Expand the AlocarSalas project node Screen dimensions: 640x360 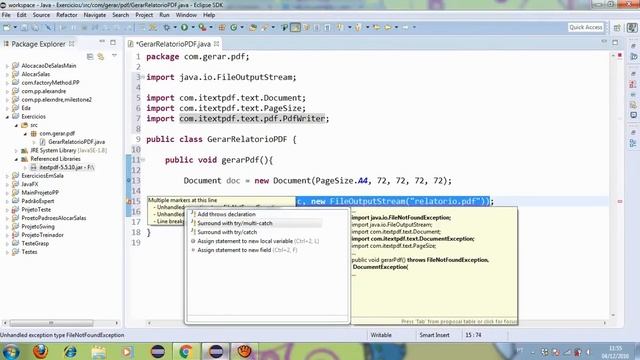[x=7, y=74]
